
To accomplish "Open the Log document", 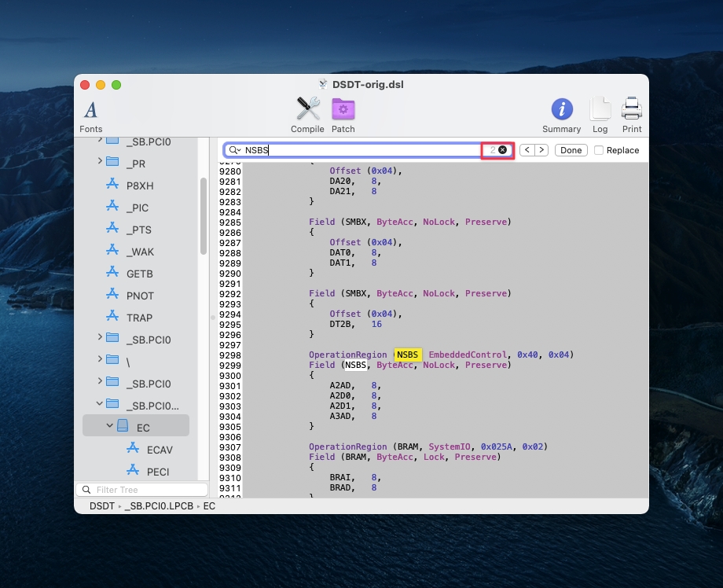I will [x=600, y=115].
